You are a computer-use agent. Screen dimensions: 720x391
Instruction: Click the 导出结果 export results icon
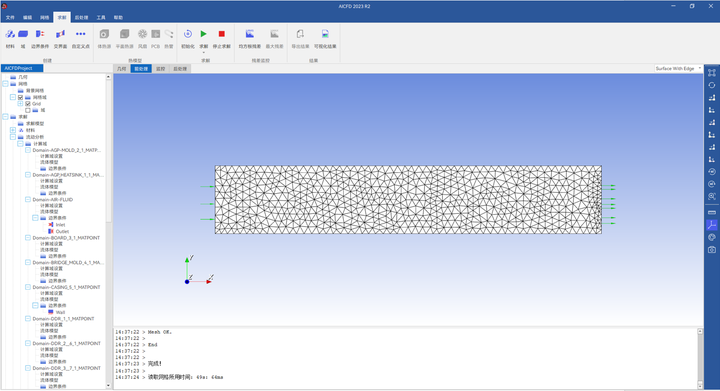coord(300,34)
